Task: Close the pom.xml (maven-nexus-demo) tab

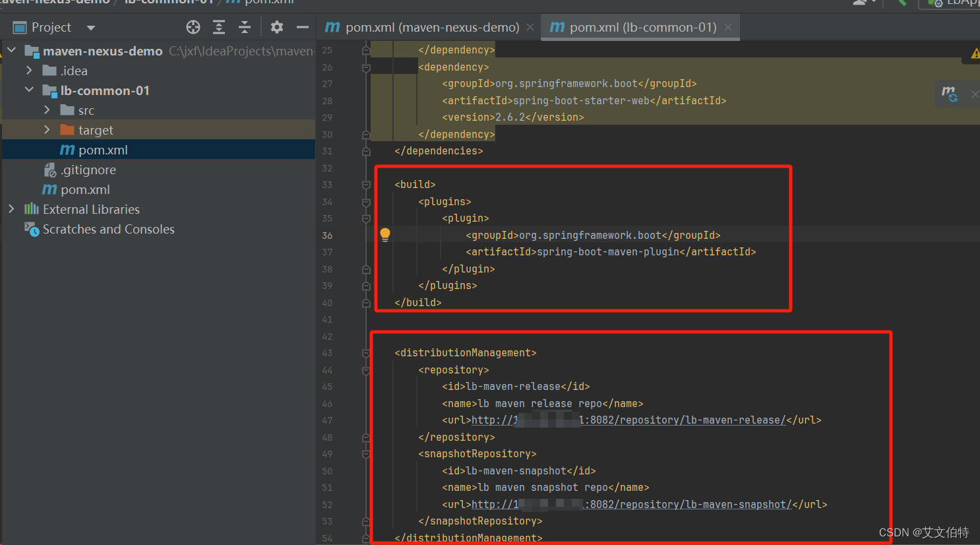Action: click(530, 27)
